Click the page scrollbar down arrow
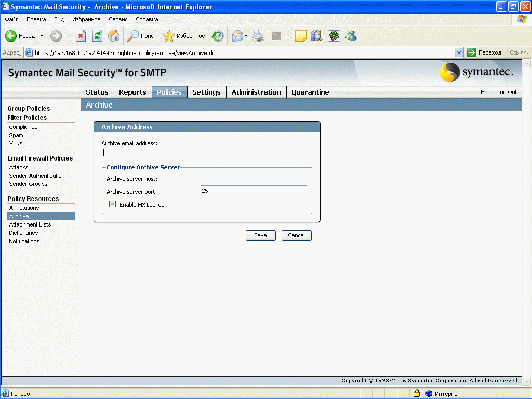 [527, 381]
